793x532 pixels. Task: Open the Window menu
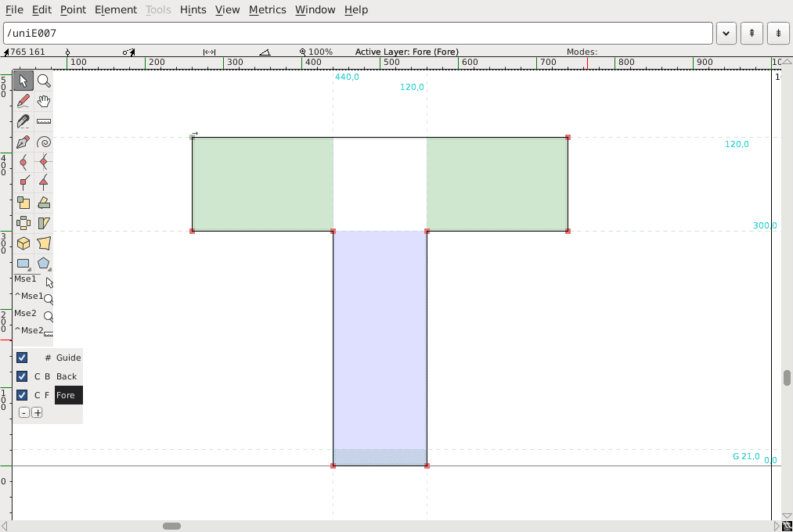pos(315,9)
